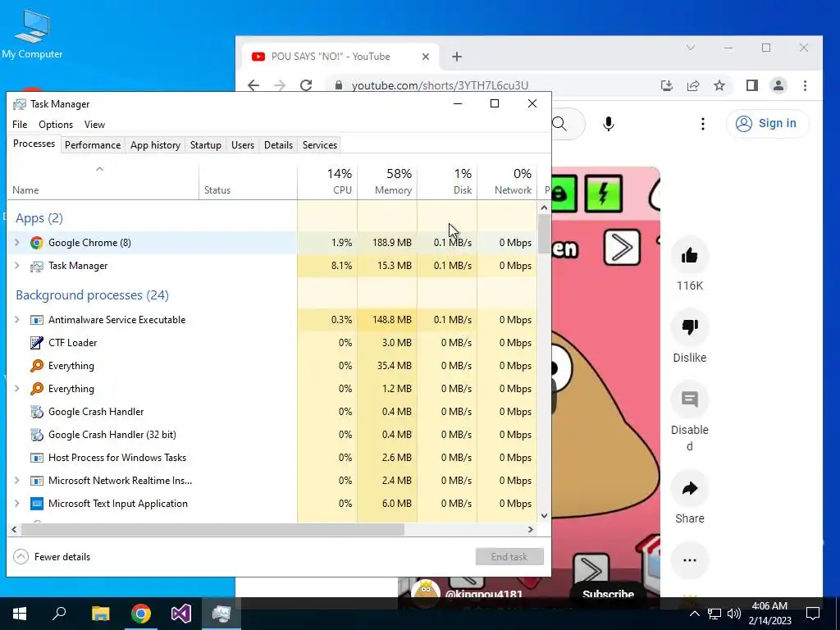Click the End task button
840x630 pixels.
(x=509, y=557)
